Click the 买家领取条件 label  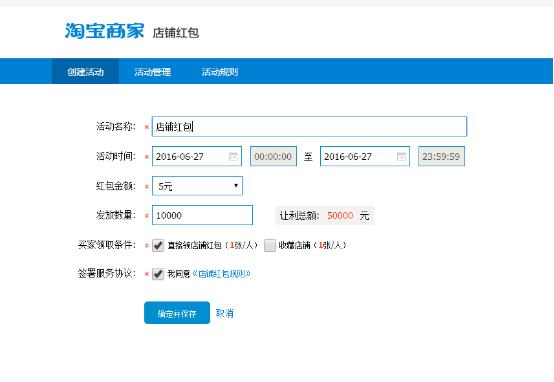tap(107, 245)
